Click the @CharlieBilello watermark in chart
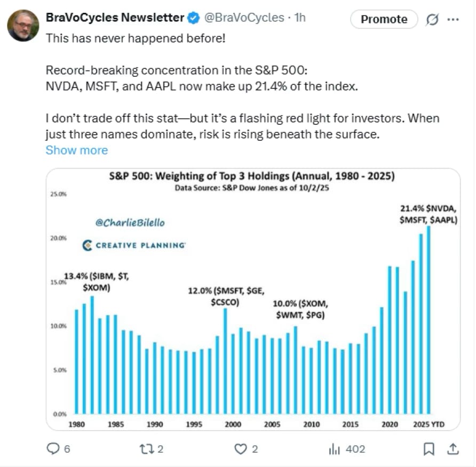Image resolution: width=476 pixels, height=467 pixels. [130, 222]
